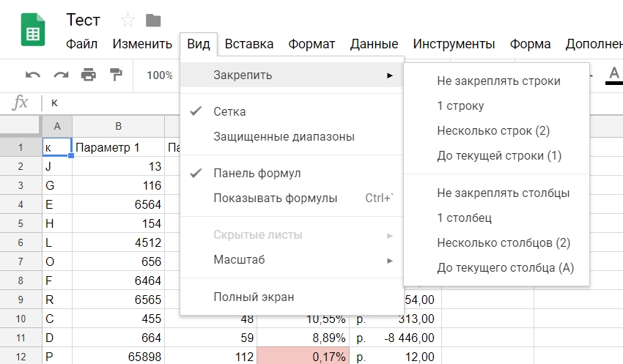Select Полный экран menu entry
This screenshot has height=364, width=623.
(x=254, y=297)
